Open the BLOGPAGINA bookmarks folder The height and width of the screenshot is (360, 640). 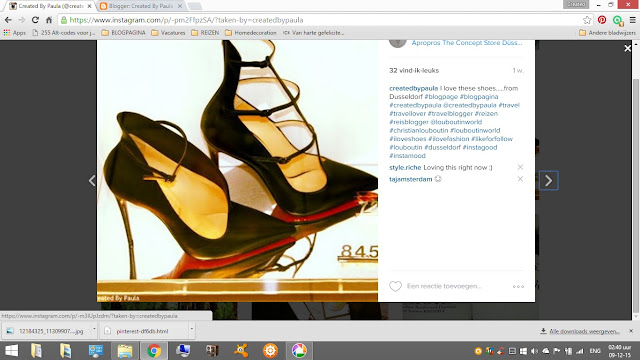click(124, 33)
